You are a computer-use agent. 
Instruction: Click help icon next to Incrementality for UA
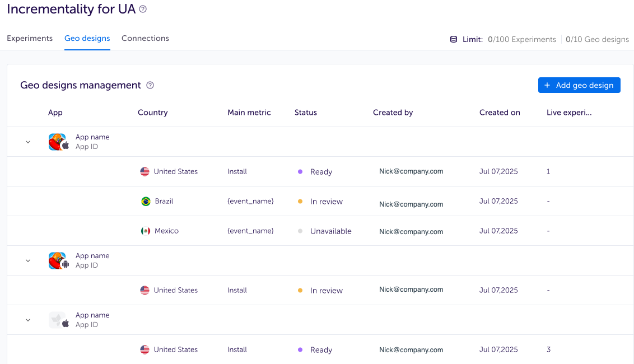coord(143,10)
